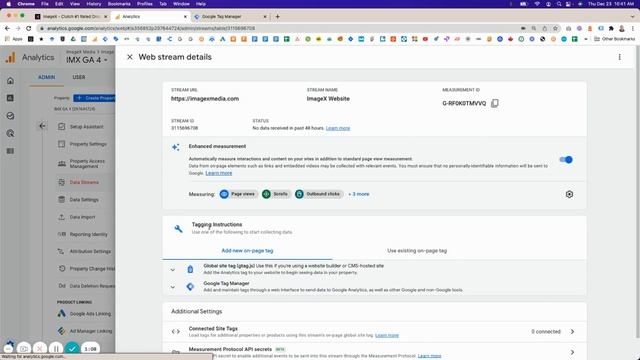Switch to Add new on-page tag tab
The image size is (640, 360).
click(247, 251)
